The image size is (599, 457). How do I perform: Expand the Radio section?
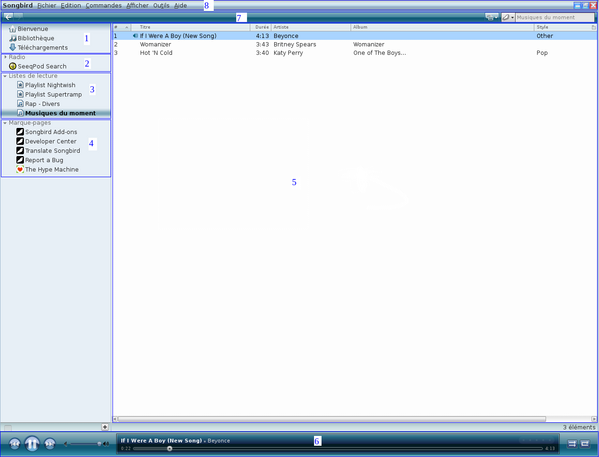(x=5, y=57)
